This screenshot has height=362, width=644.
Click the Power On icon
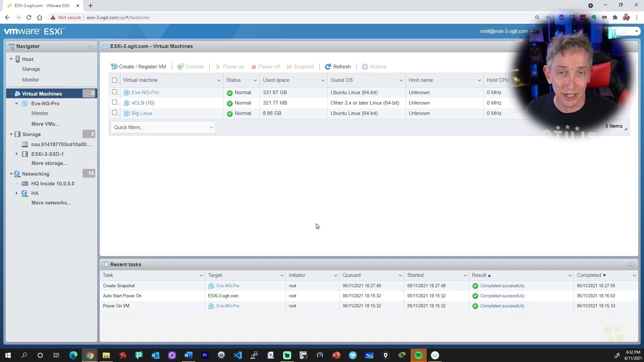[x=218, y=67]
